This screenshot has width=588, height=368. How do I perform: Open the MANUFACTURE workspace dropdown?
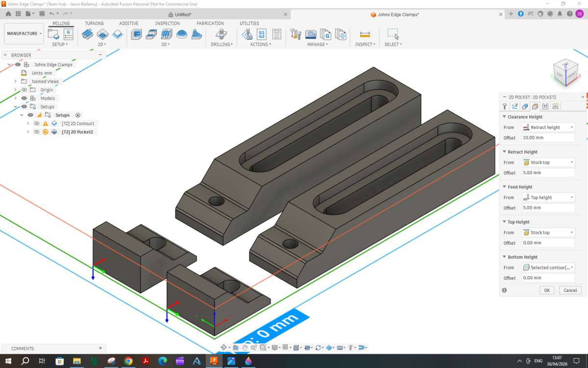(x=24, y=33)
